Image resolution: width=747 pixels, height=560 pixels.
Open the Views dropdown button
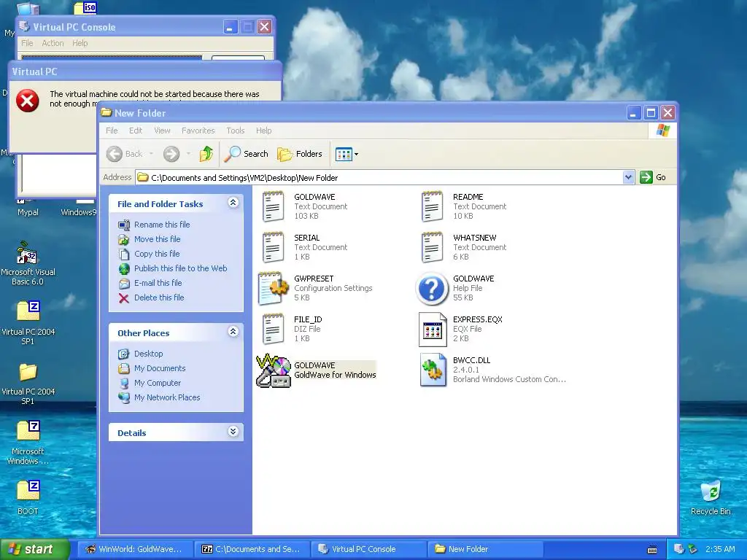(347, 154)
